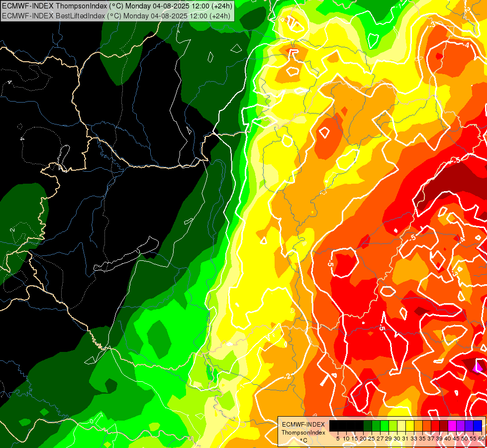
Task: Click the legend scale value 27
Action: [x=381, y=439]
